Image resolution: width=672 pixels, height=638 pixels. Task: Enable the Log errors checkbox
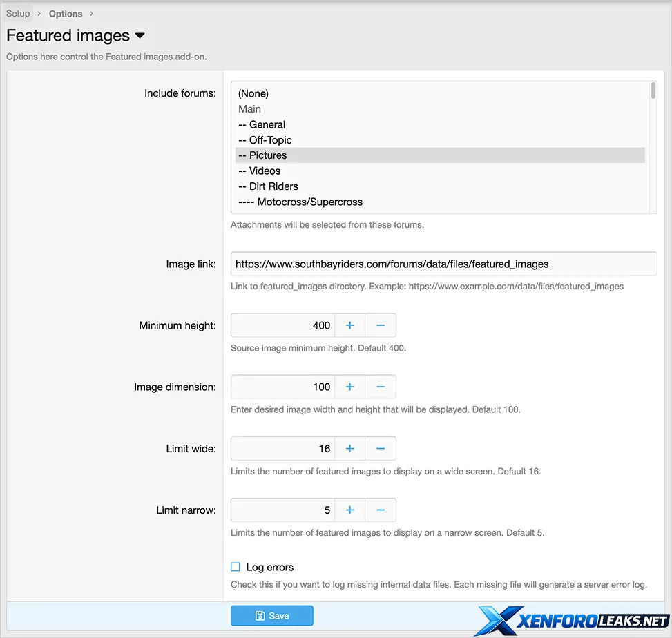tap(236, 567)
